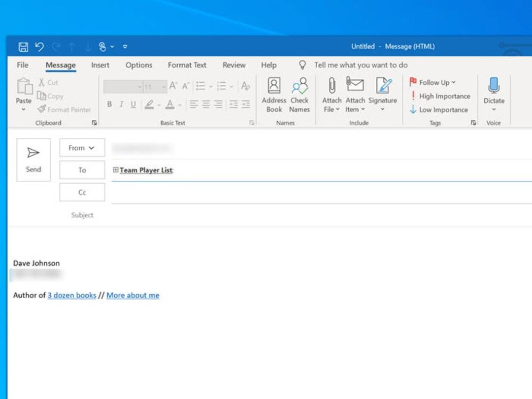Toggle the Low Importance tag
Image resolution: width=532 pixels, height=399 pixels.
439,109
